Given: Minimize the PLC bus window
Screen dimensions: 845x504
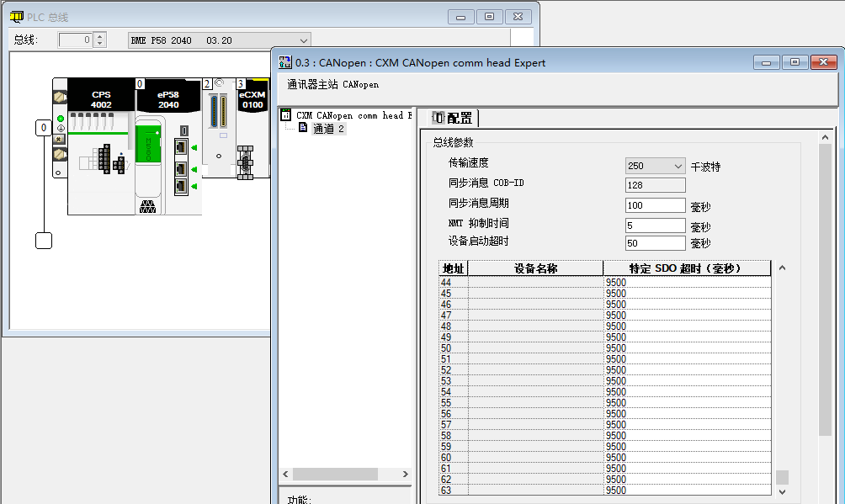Looking at the screenshot, I should [x=460, y=17].
